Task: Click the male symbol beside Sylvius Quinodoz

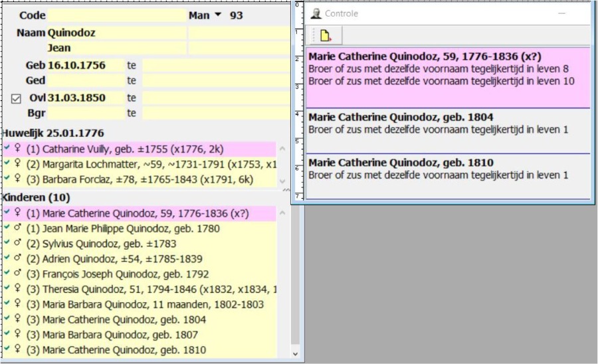Action: [x=17, y=244]
